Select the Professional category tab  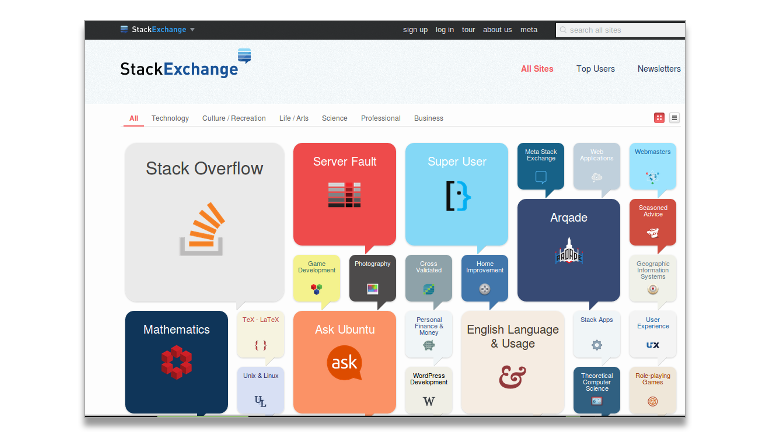[x=381, y=118]
